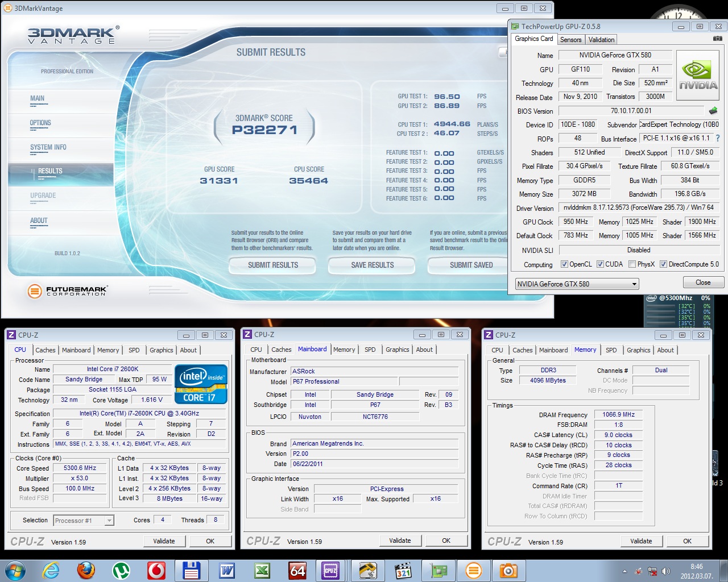Click the BIOS save icon in GPU-Z

pyautogui.click(x=713, y=111)
